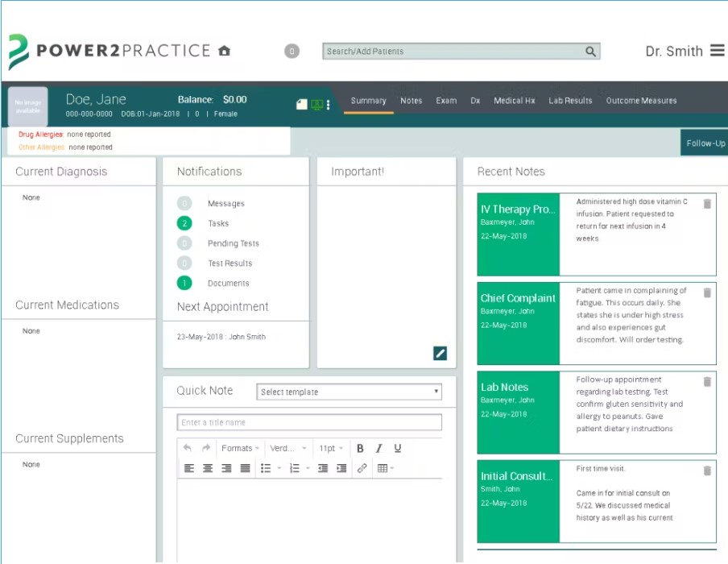Delete the IV Therapy note using its trash icon

tap(706, 204)
